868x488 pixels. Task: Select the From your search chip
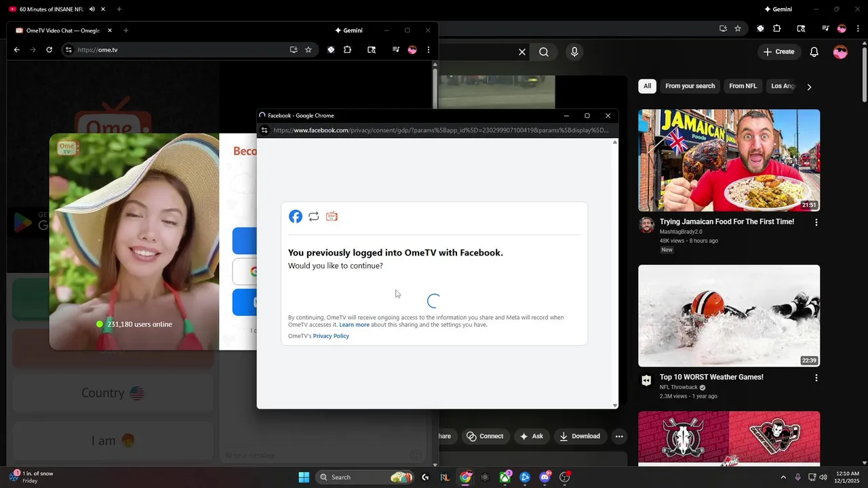(690, 86)
